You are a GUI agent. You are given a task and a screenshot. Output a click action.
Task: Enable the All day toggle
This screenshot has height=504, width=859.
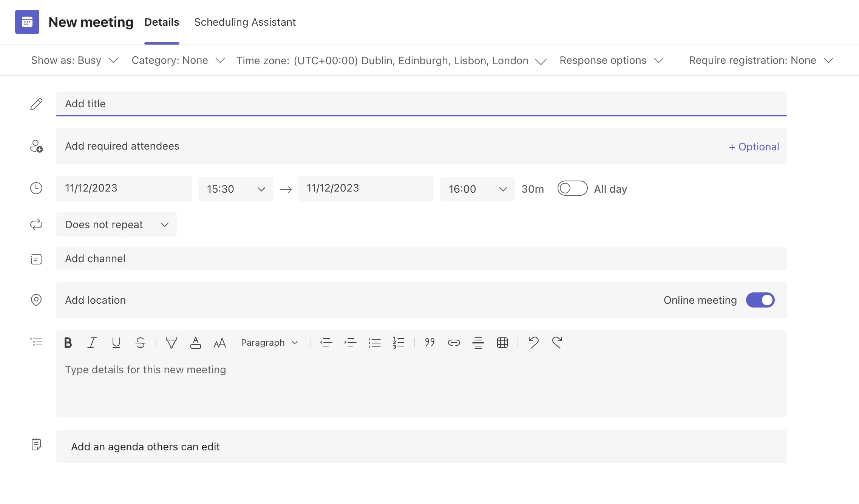572,189
